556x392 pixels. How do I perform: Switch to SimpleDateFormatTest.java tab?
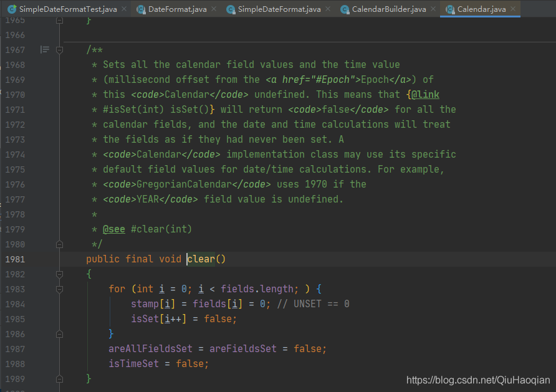click(x=68, y=9)
